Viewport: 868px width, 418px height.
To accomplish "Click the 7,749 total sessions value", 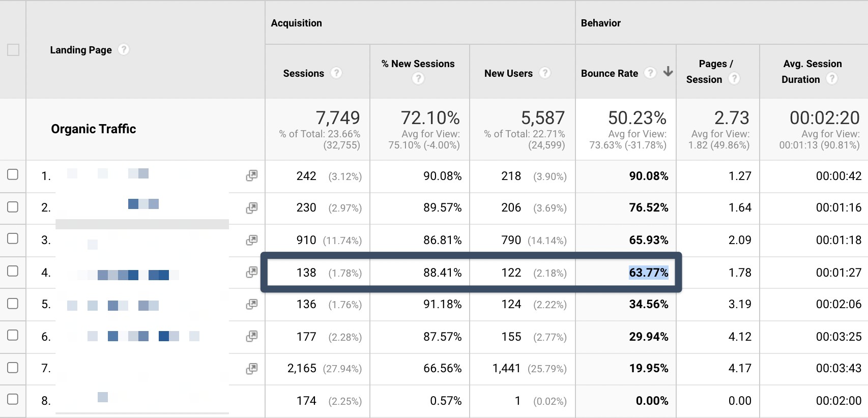I will pyautogui.click(x=338, y=117).
